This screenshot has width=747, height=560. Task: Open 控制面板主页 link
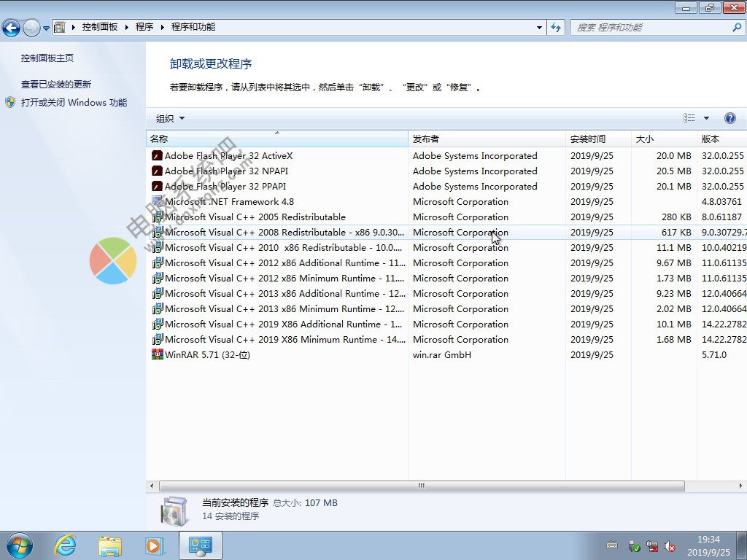point(47,58)
